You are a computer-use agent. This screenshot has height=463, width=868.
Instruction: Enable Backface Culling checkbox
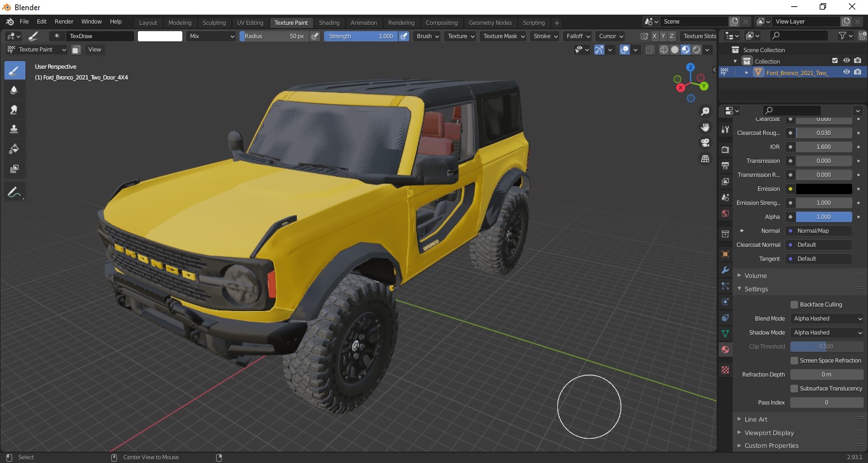[x=794, y=305]
